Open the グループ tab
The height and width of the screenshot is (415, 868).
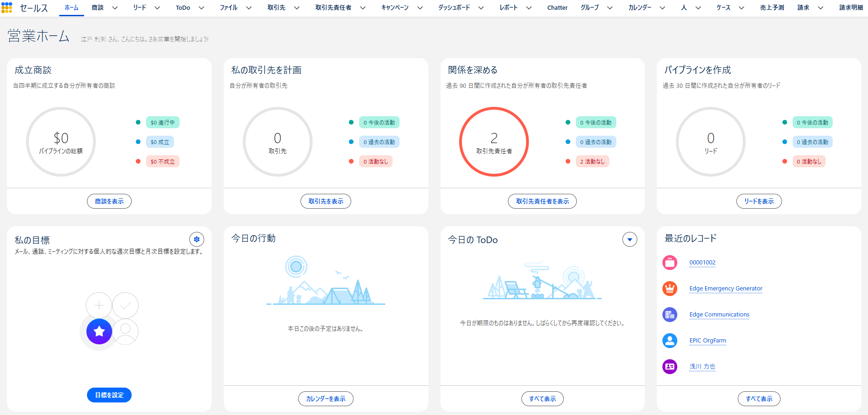[x=590, y=8]
